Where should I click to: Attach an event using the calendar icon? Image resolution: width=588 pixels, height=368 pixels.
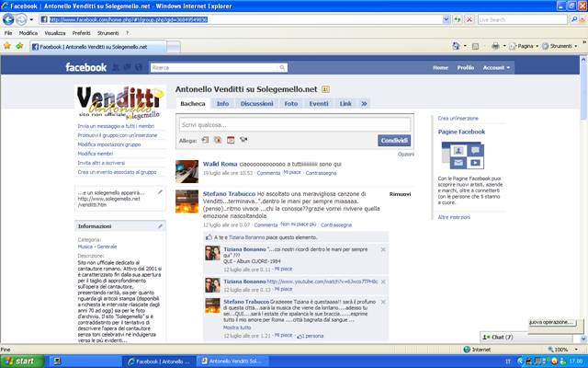point(231,140)
